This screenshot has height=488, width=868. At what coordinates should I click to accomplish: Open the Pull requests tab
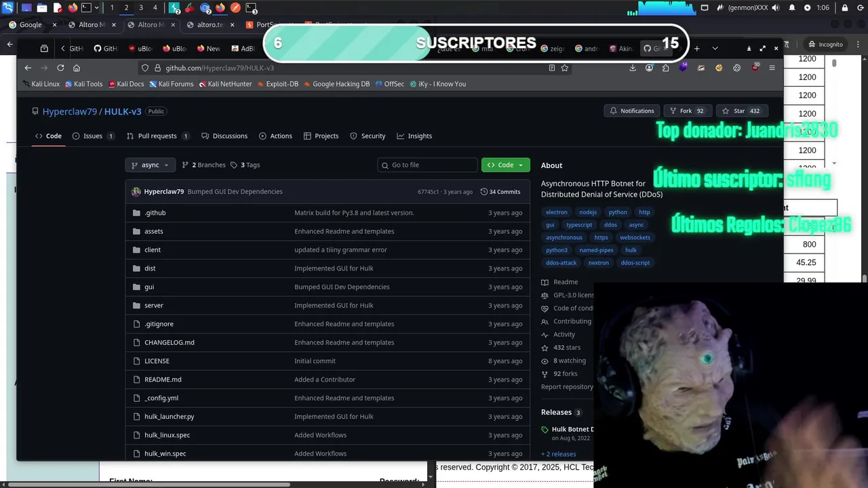(157, 136)
